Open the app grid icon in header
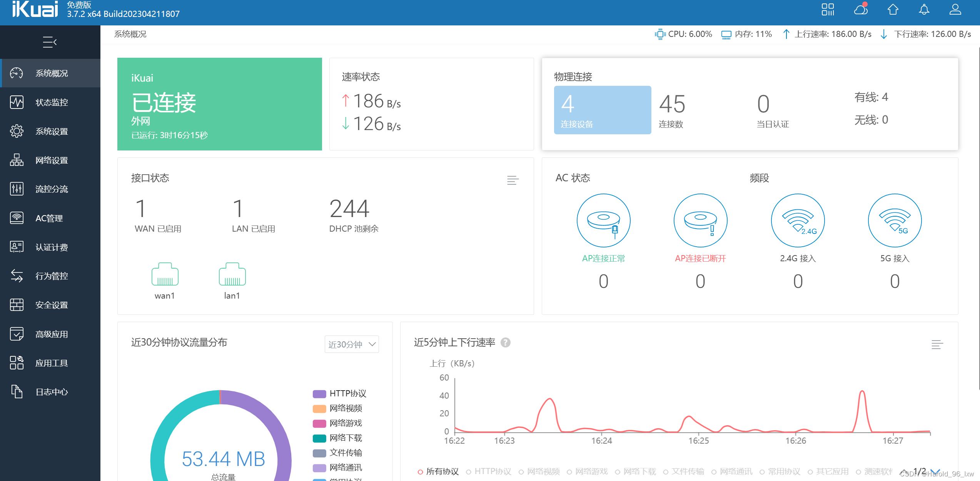The height and width of the screenshot is (481, 980). pyautogui.click(x=827, y=10)
